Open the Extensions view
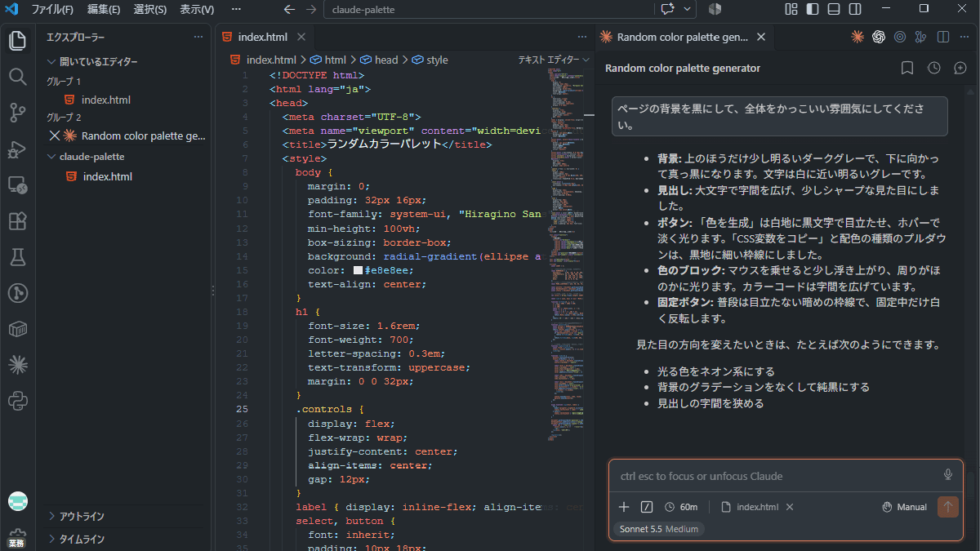Screen dimensions: 980x551 tap(18, 220)
